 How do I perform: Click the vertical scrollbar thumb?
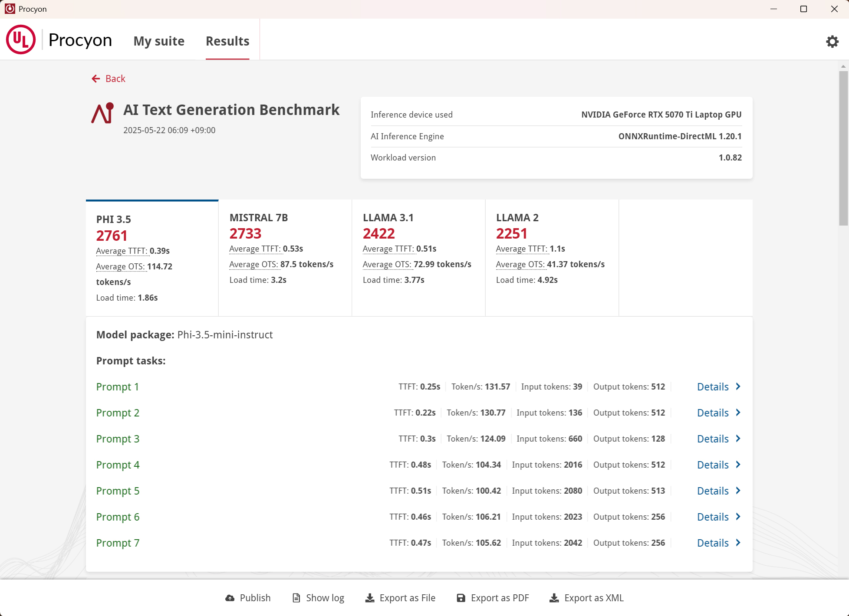click(x=843, y=147)
